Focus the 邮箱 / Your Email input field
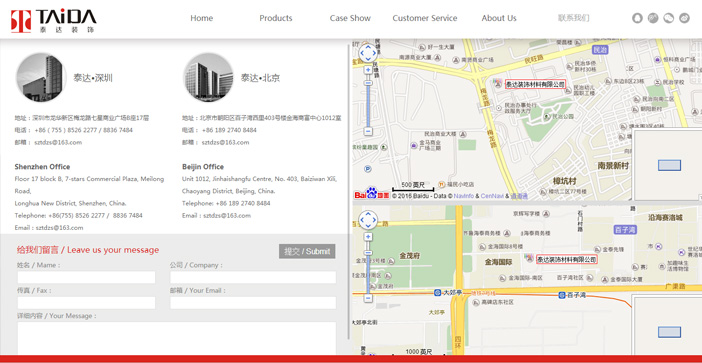The image size is (702, 363). pyautogui.click(x=253, y=303)
